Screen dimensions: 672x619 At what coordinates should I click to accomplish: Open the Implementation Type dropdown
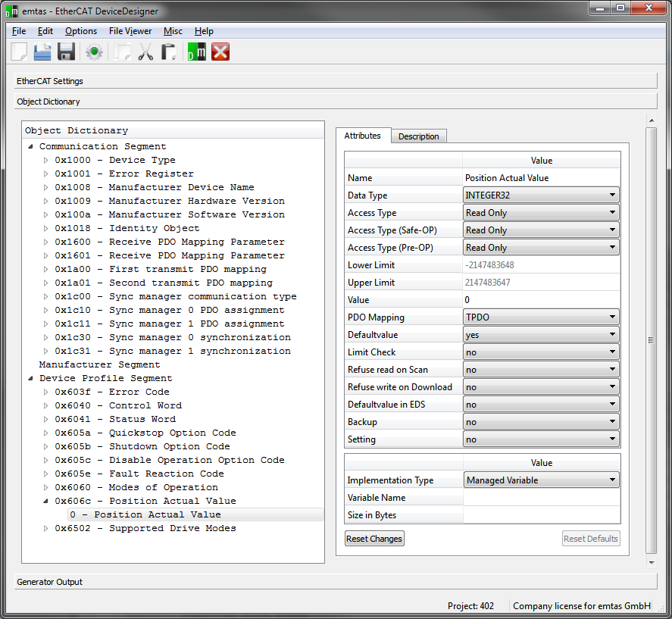(613, 480)
